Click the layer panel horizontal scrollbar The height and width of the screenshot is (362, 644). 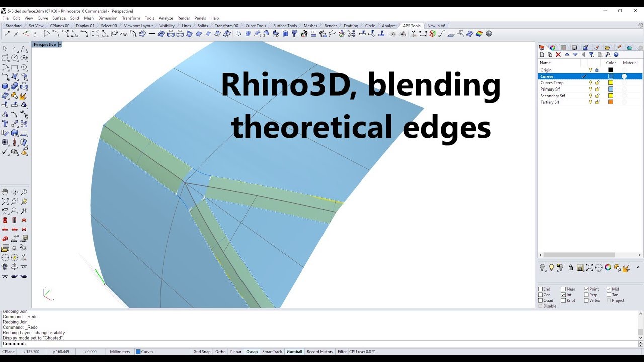tap(579, 255)
